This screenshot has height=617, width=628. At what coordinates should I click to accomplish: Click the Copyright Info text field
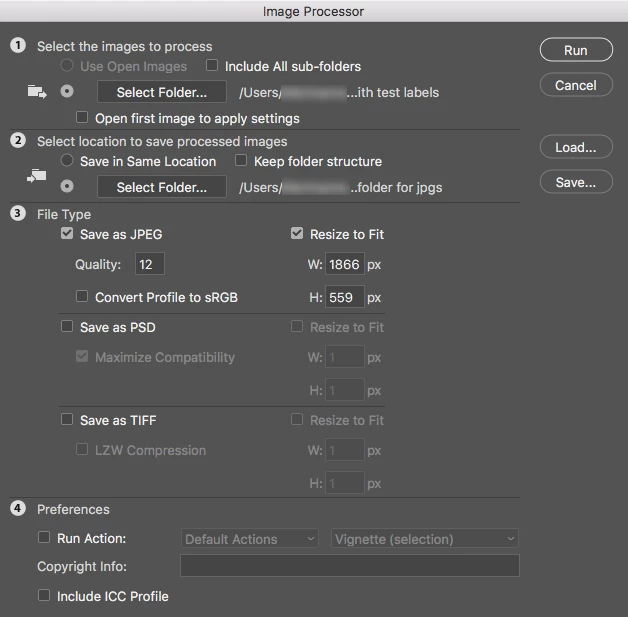(350, 566)
